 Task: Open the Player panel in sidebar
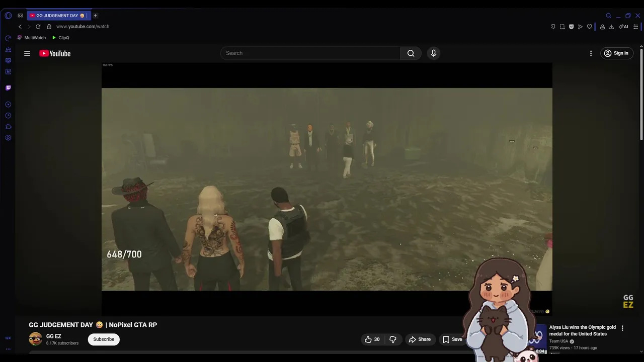[8, 105]
